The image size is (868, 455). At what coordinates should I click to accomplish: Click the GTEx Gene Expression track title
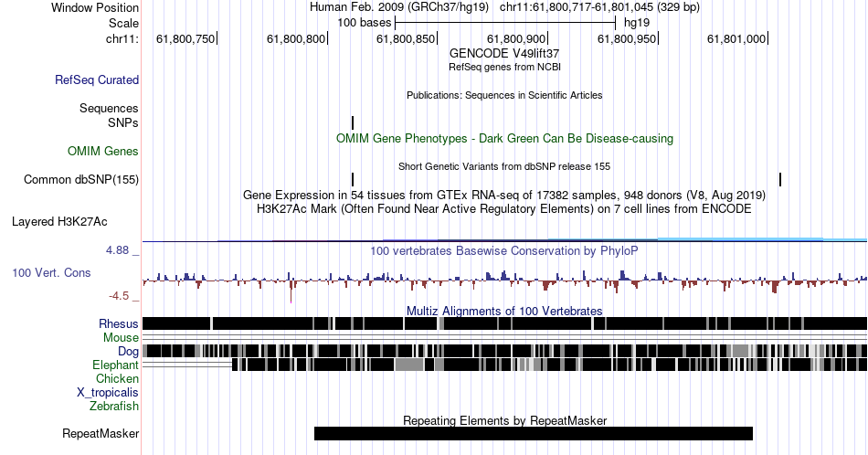click(x=504, y=195)
